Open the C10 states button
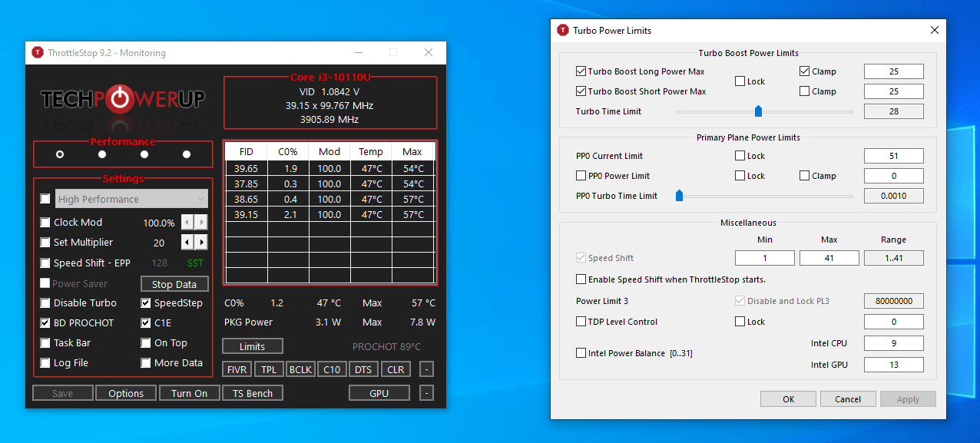980x443 pixels. coord(332,369)
